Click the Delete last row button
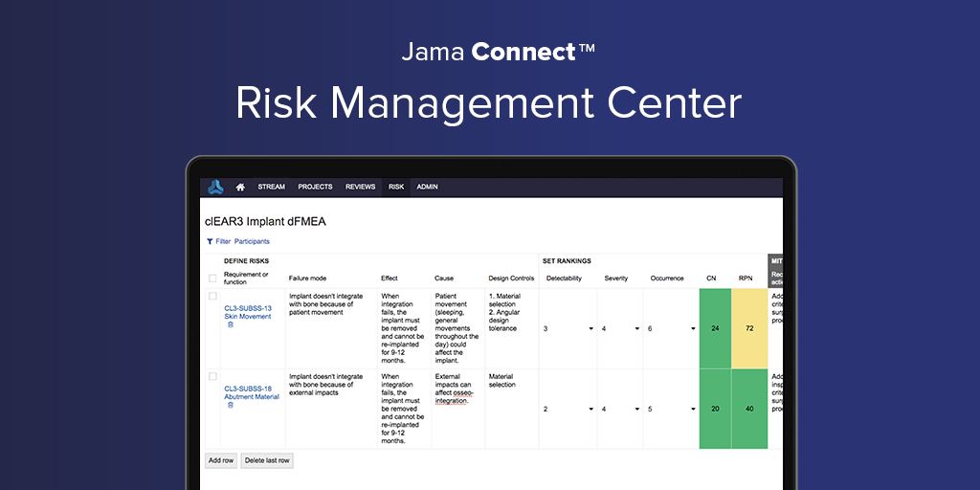This screenshot has width=980, height=490. pos(267,460)
